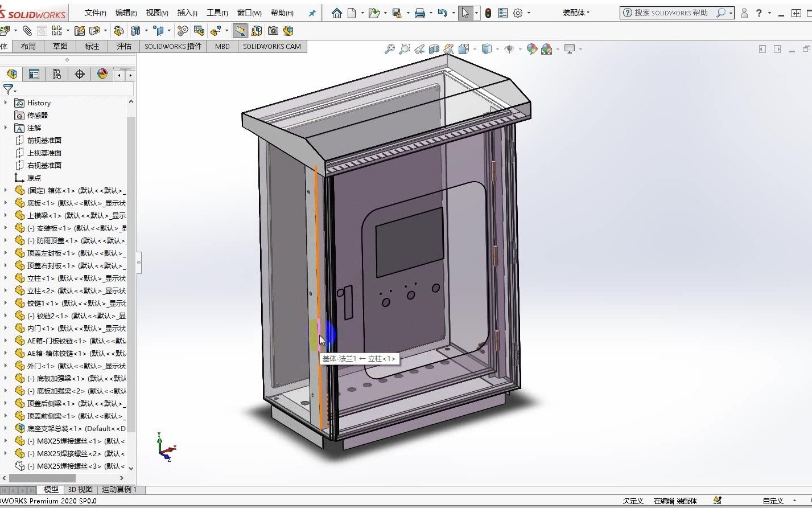This screenshot has height=508, width=812.
Task: Switch to 布局 ribbon tab
Action: 28,46
